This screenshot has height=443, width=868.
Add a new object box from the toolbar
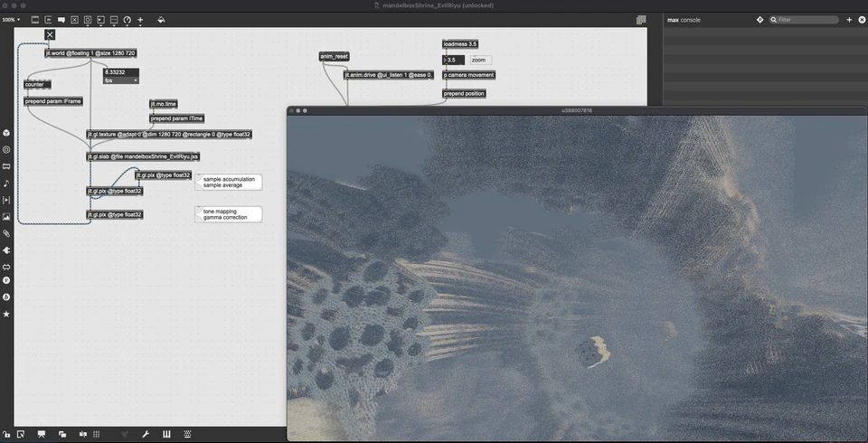point(35,20)
